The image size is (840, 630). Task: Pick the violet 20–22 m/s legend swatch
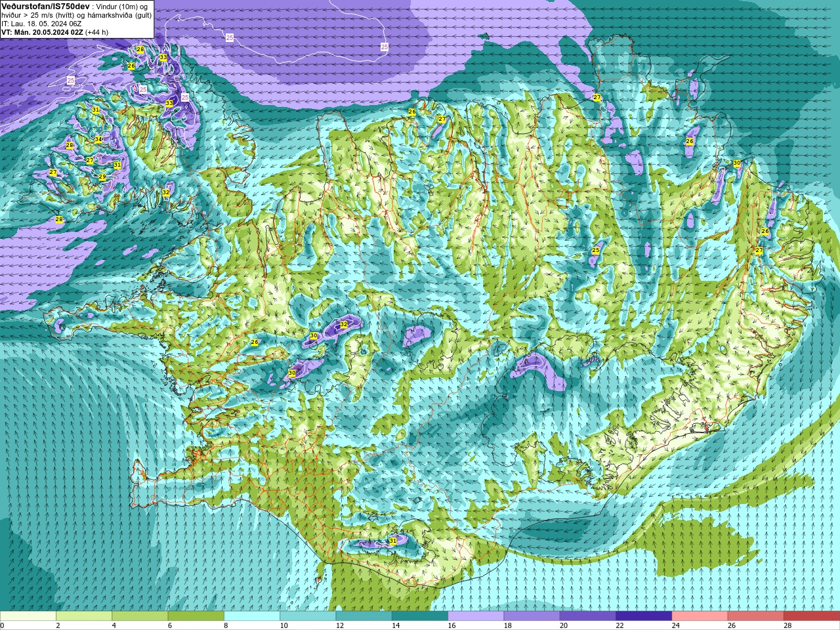tap(588, 616)
